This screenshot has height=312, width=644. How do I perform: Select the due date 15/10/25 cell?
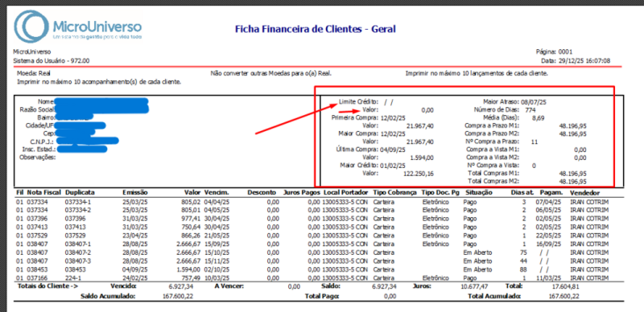pos(216,252)
